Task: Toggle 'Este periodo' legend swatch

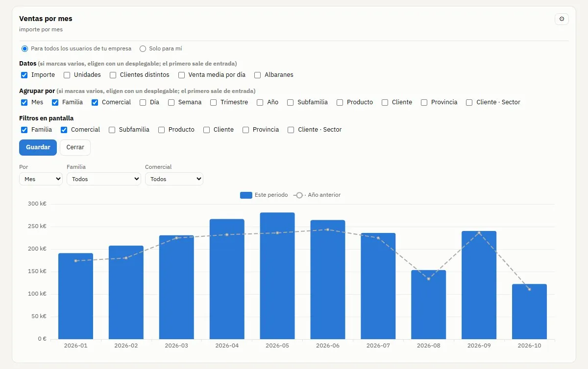Action: coord(246,195)
